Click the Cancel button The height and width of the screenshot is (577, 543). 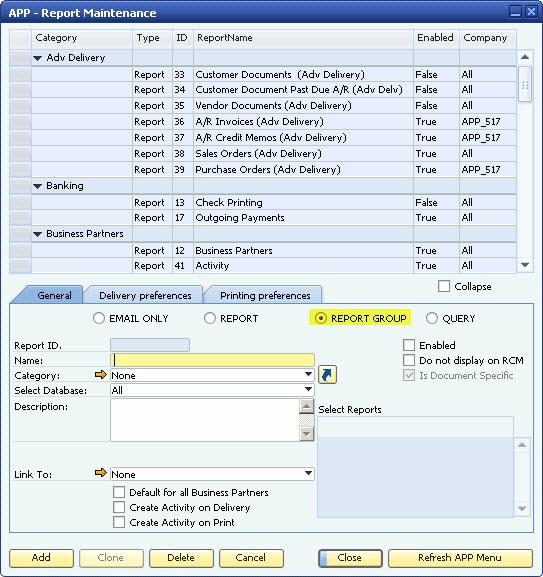pos(251,558)
